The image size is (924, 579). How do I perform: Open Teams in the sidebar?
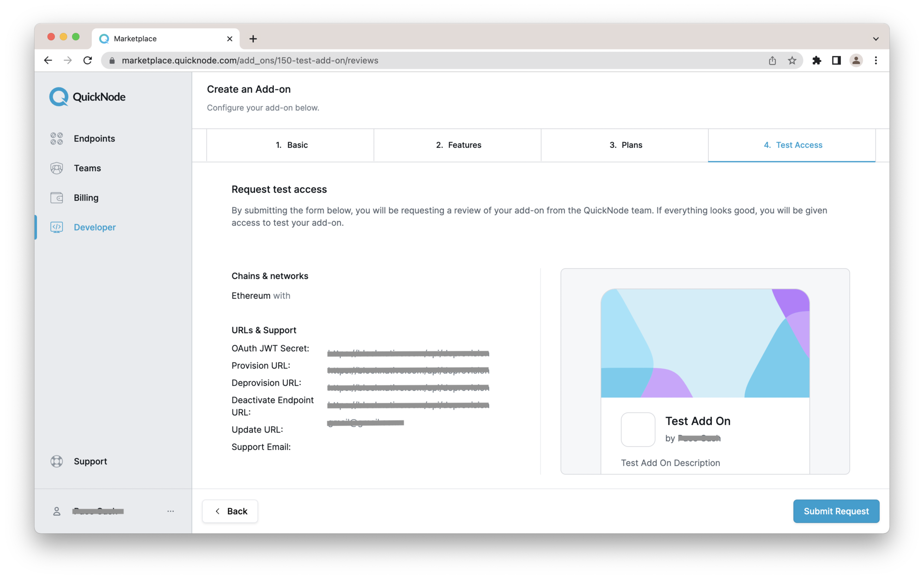[87, 168]
